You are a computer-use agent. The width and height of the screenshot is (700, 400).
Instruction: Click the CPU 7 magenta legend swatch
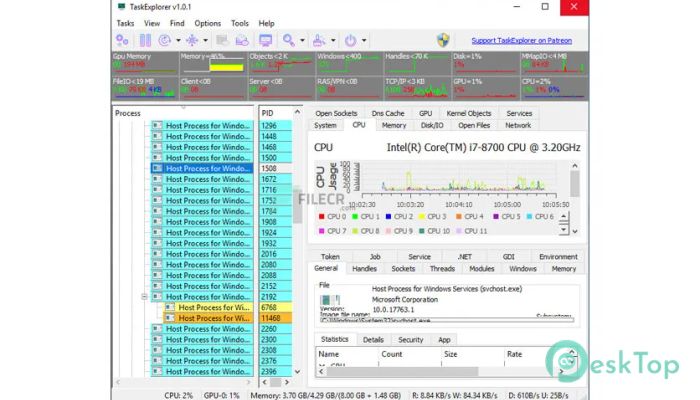click(x=321, y=231)
